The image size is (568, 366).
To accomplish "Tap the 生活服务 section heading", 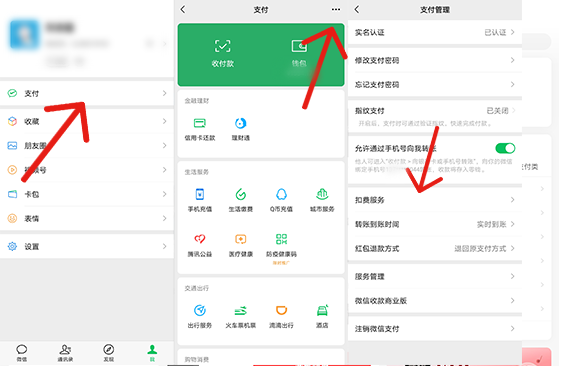I will (x=197, y=172).
